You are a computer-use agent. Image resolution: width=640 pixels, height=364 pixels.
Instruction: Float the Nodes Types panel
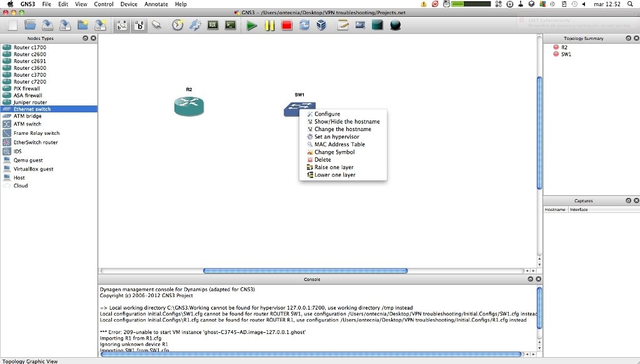85,38
